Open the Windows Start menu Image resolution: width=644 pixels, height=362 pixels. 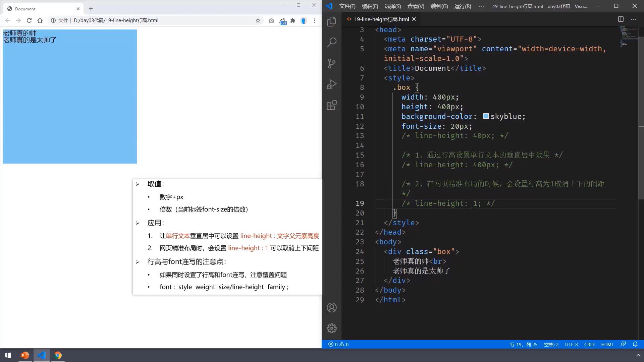(8, 355)
